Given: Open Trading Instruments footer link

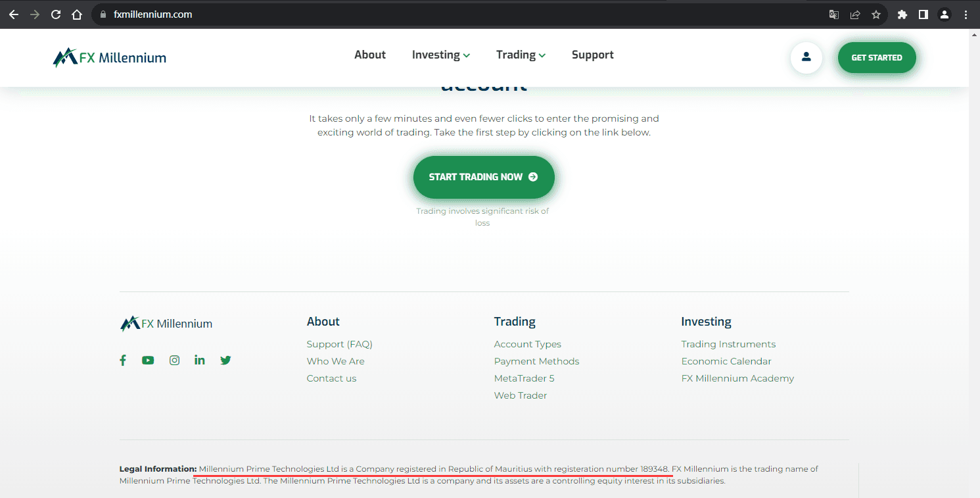Looking at the screenshot, I should click(728, 344).
